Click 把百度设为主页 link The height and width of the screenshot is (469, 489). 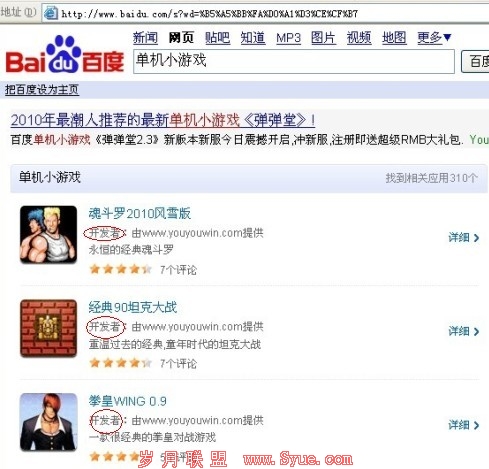click(42, 90)
